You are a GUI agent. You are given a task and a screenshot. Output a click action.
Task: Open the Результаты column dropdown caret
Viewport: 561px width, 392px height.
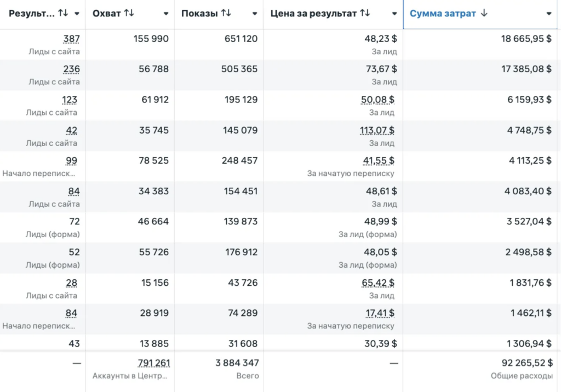[77, 14]
